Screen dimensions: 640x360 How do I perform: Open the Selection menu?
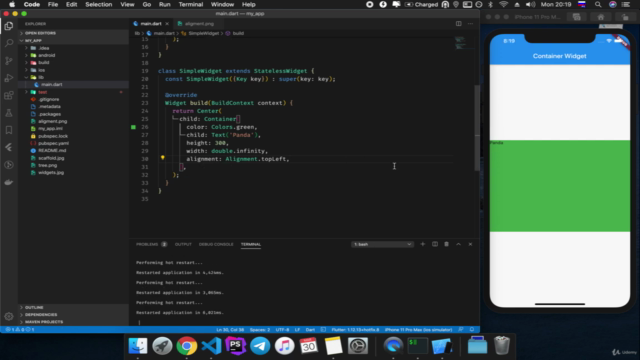[98, 4]
